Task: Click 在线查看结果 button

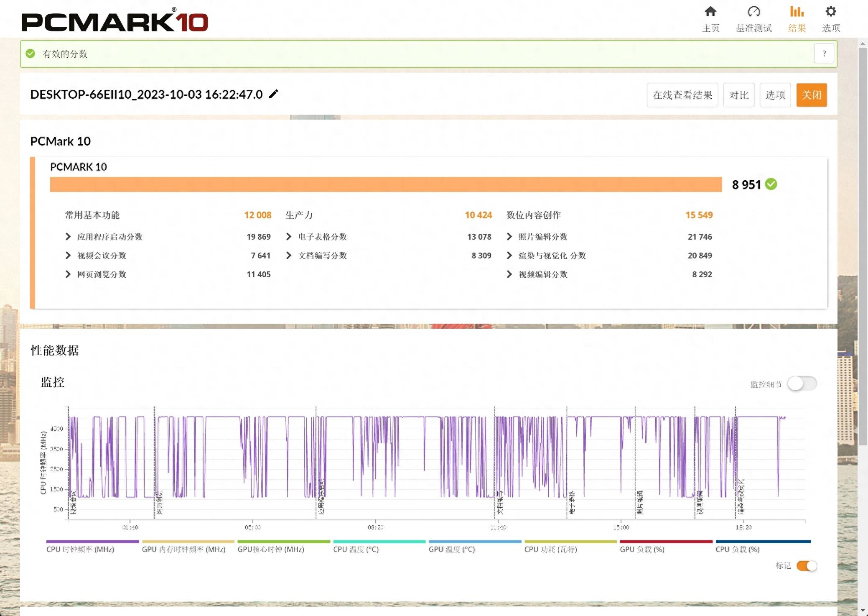Action: pos(682,95)
